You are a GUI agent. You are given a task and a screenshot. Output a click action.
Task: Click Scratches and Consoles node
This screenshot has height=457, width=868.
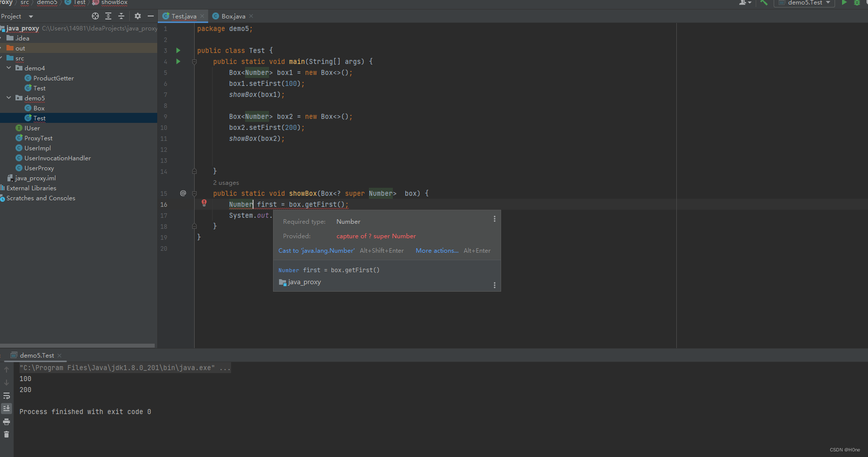[40, 198]
